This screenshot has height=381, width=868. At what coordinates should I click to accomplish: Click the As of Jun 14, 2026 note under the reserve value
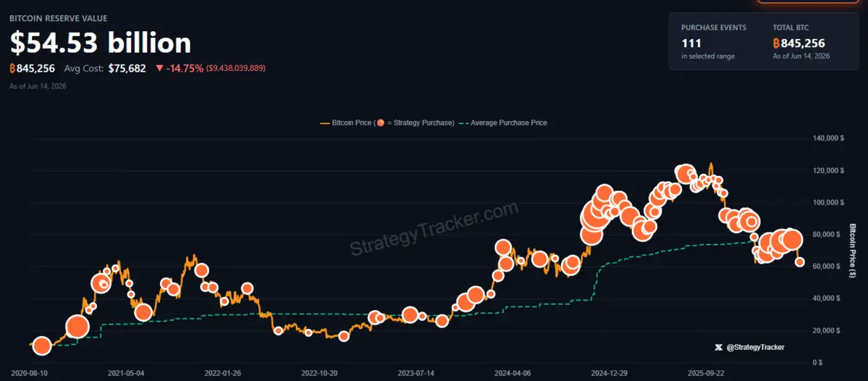(x=38, y=86)
